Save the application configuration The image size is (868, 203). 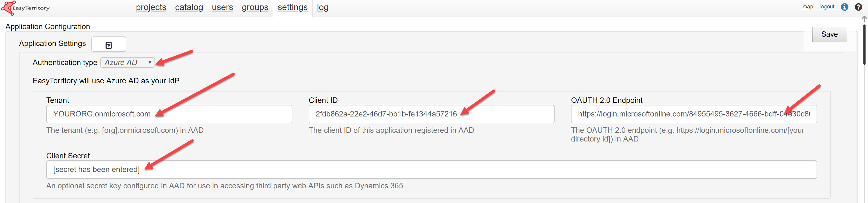point(829,34)
